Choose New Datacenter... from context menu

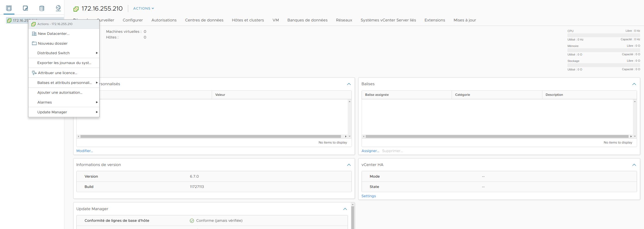(64, 34)
